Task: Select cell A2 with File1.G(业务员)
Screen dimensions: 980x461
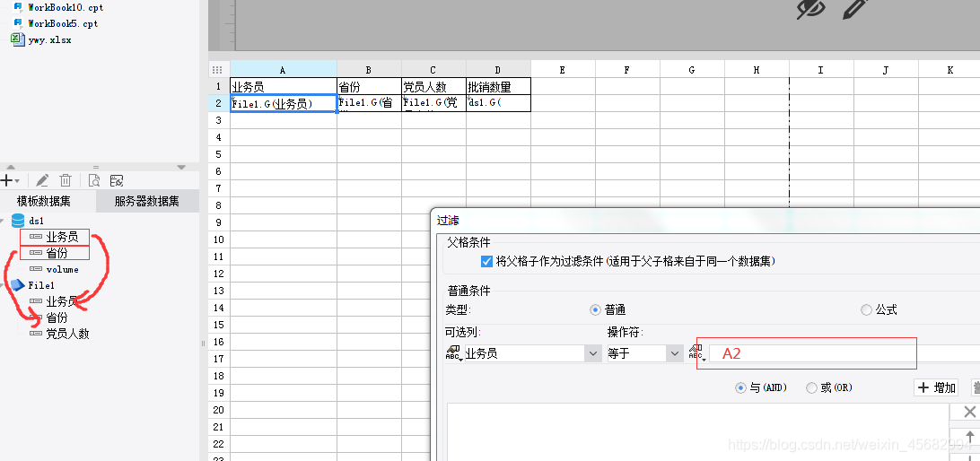Action: (283, 103)
